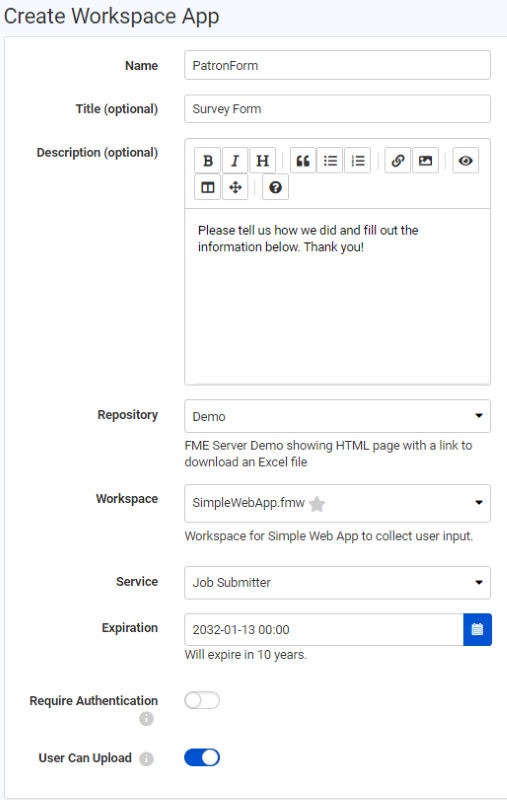The image size is (507, 800).
Task: Add a bulleted list in description
Action: (x=330, y=161)
